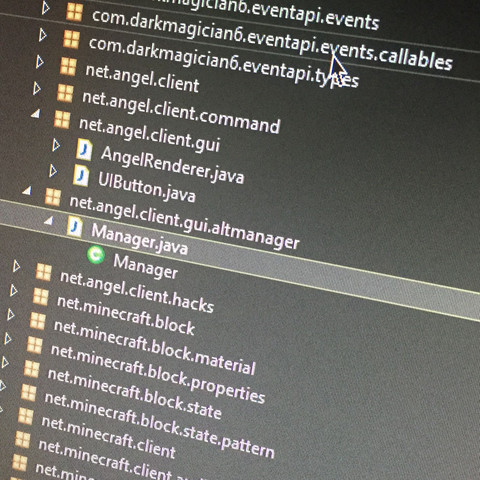Click package icon beside net.angel.client
The height and width of the screenshot is (480, 480).
(68, 66)
